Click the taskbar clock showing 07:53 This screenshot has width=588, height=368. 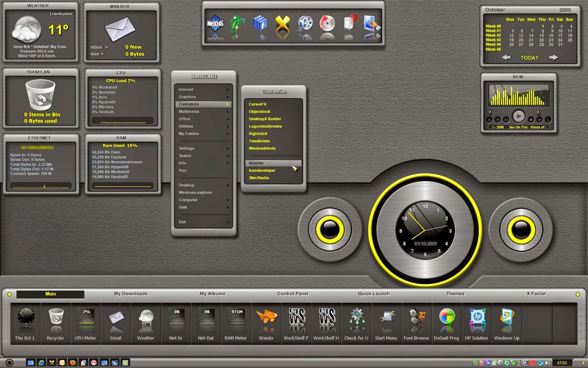(562, 363)
